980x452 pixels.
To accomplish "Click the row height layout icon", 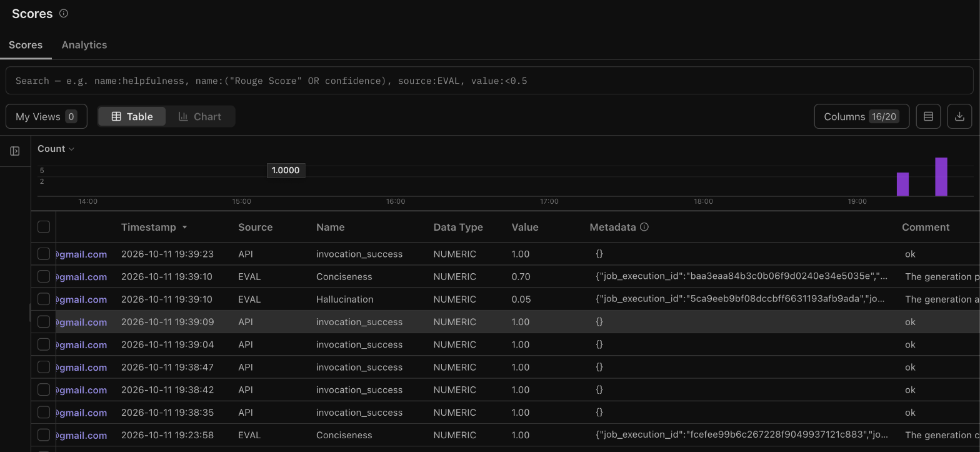I will coord(928,116).
